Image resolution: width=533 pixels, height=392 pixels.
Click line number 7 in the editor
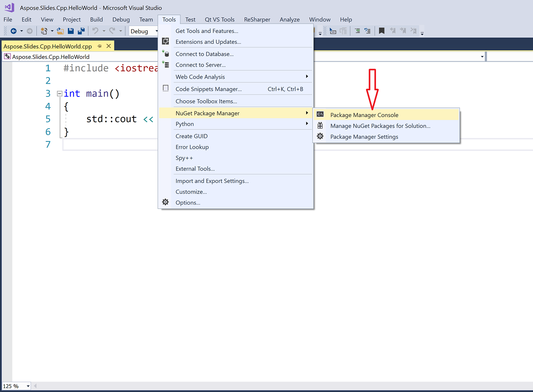[x=48, y=144]
